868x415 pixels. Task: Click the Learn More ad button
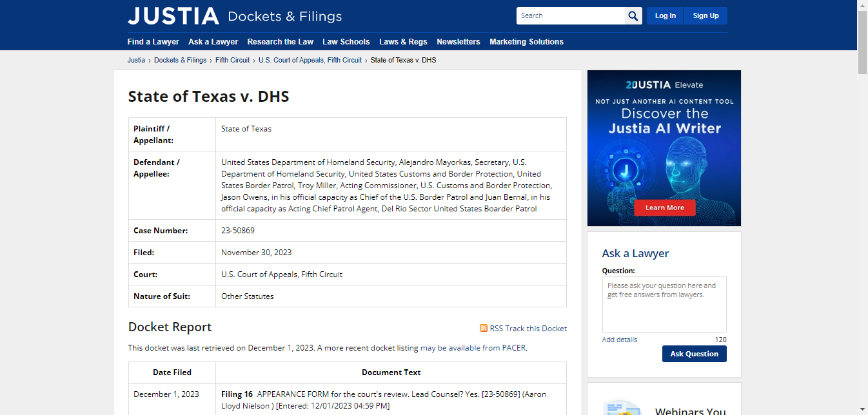pos(665,207)
